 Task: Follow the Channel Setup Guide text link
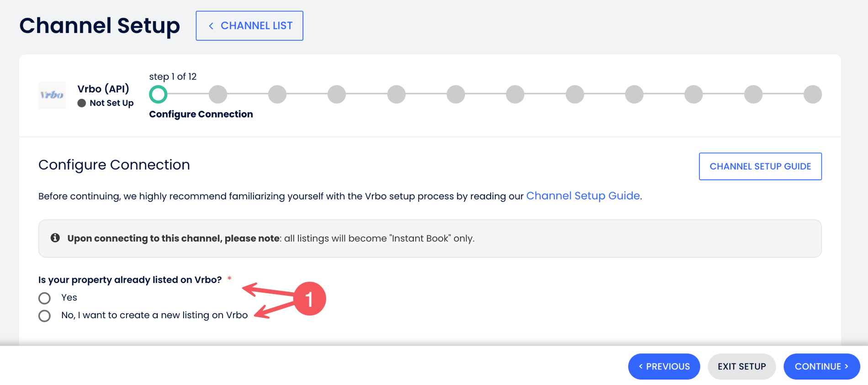click(x=583, y=196)
